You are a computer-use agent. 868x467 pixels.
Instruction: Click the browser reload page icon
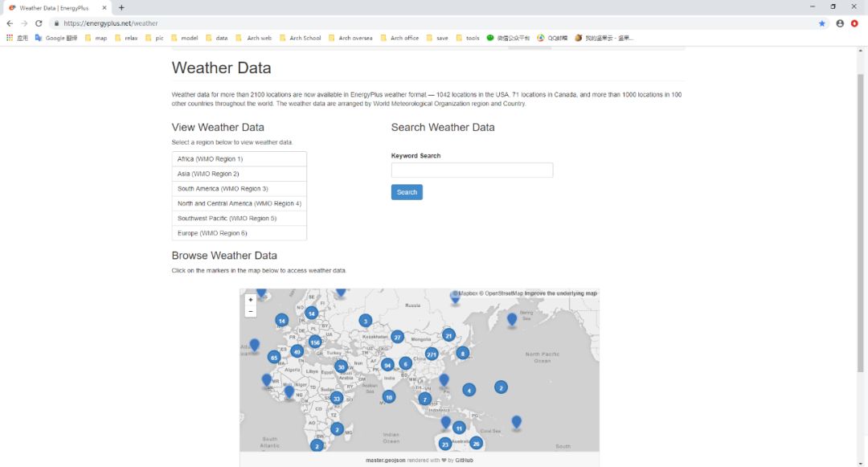(39, 23)
